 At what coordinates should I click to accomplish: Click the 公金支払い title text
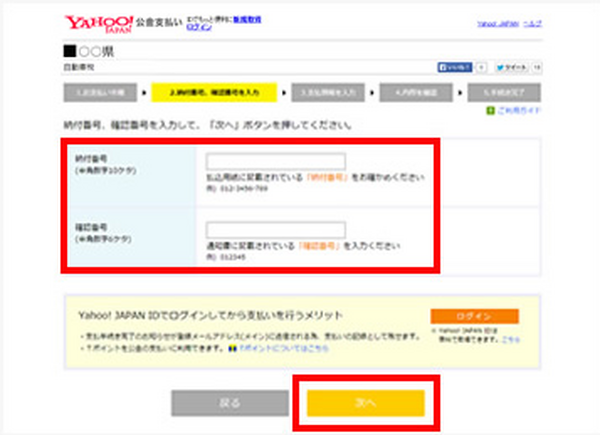point(159,23)
